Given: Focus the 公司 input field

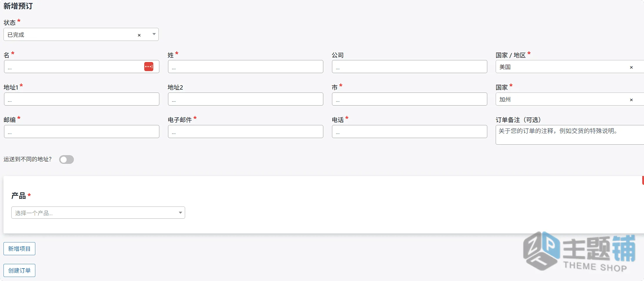Looking at the screenshot, I should coord(410,67).
